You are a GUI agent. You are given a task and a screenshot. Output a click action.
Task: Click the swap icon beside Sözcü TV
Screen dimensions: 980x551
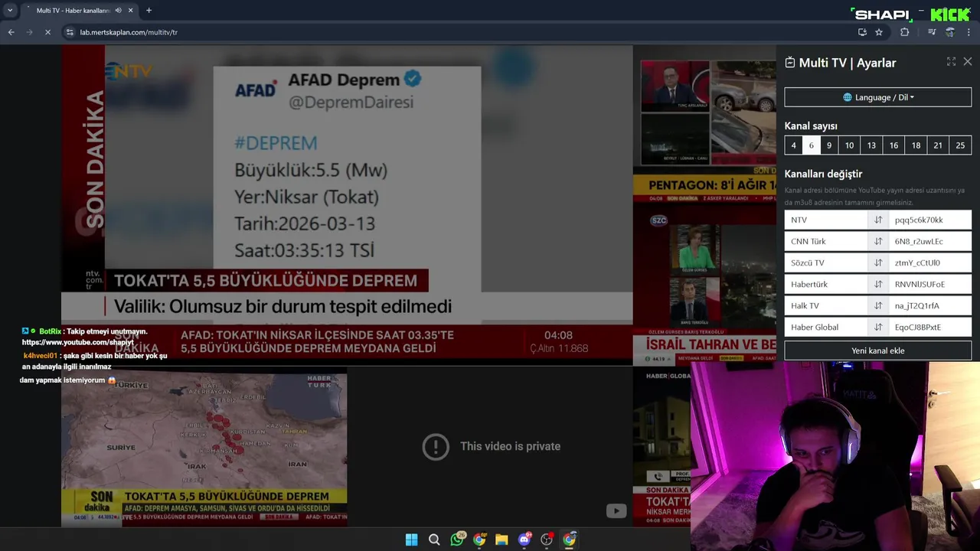[878, 262]
